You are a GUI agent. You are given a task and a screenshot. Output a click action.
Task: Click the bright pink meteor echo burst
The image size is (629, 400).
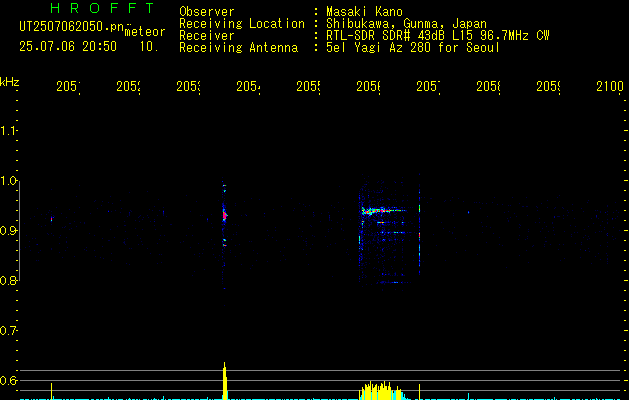point(225,215)
